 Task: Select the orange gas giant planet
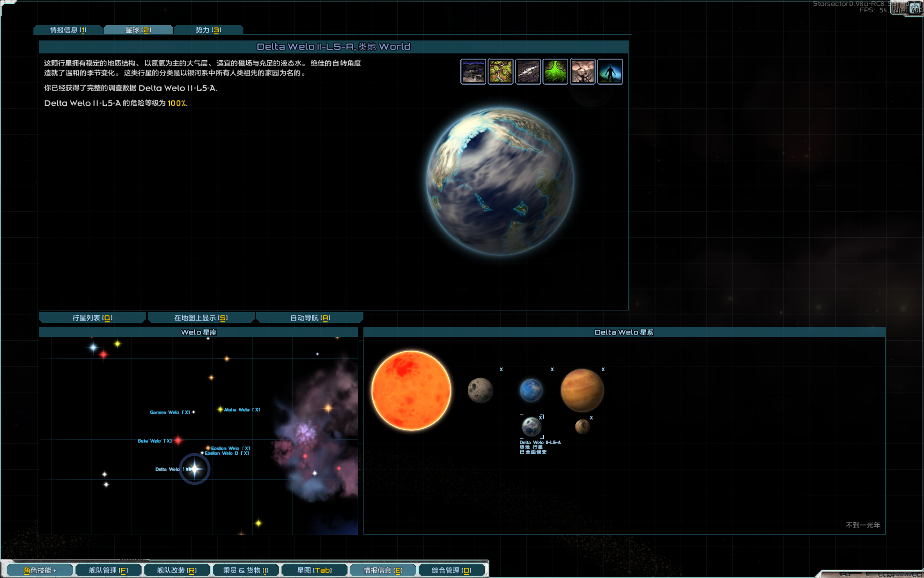click(x=582, y=391)
